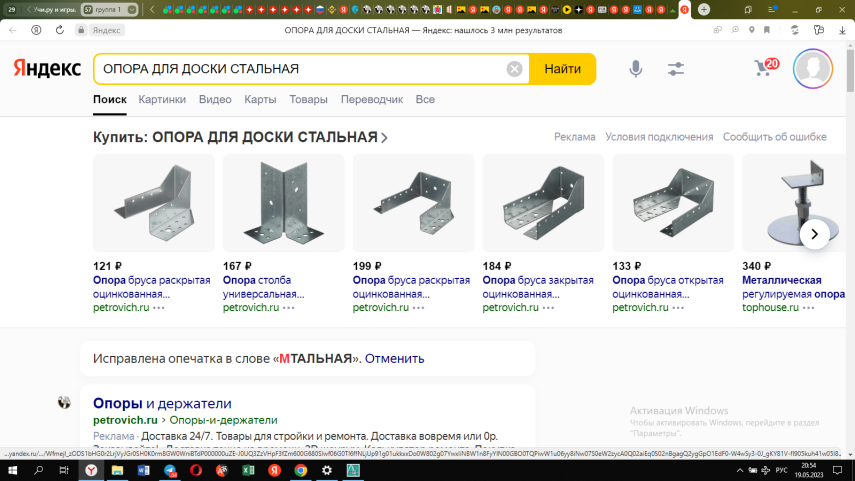Click the voice search microphone icon
The height and width of the screenshot is (481, 855).
[x=635, y=69]
